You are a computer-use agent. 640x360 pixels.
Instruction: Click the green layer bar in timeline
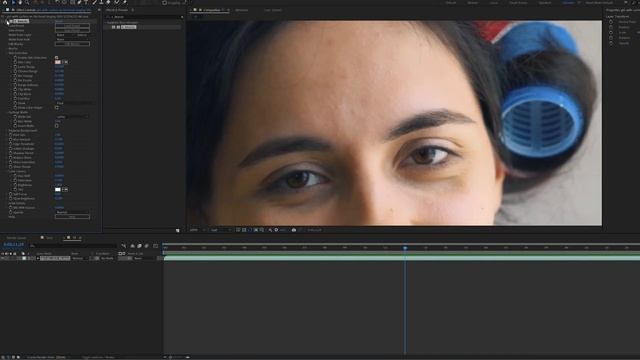tap(402, 258)
